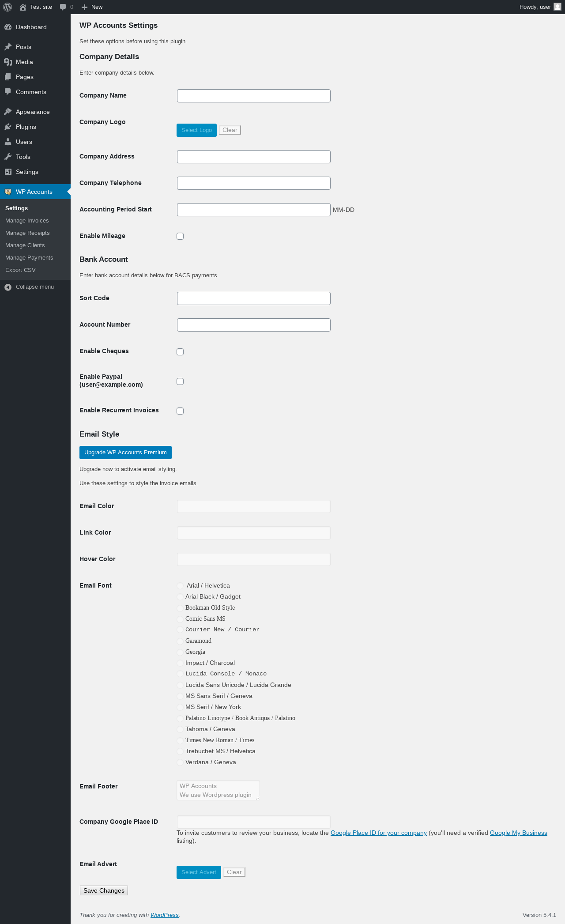This screenshot has height=924, width=565.
Task: Click the Plugins plug icon
Action: (8, 127)
